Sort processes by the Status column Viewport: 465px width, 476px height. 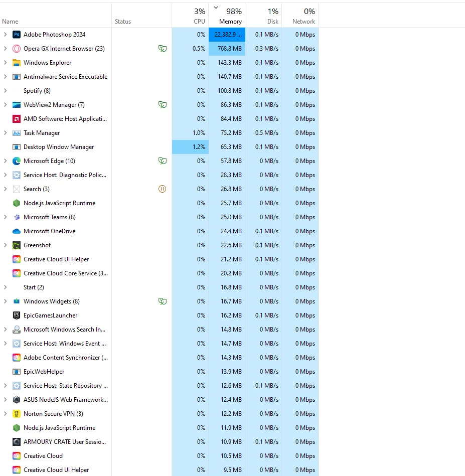click(142, 16)
